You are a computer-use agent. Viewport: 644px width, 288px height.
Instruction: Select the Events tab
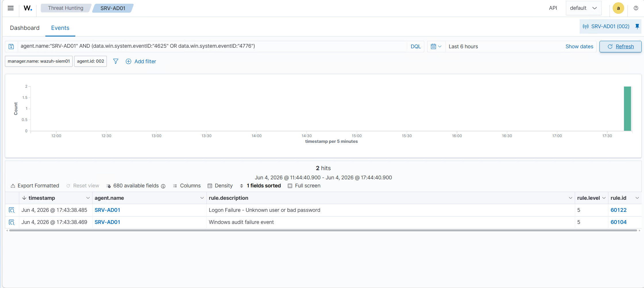[x=60, y=28]
